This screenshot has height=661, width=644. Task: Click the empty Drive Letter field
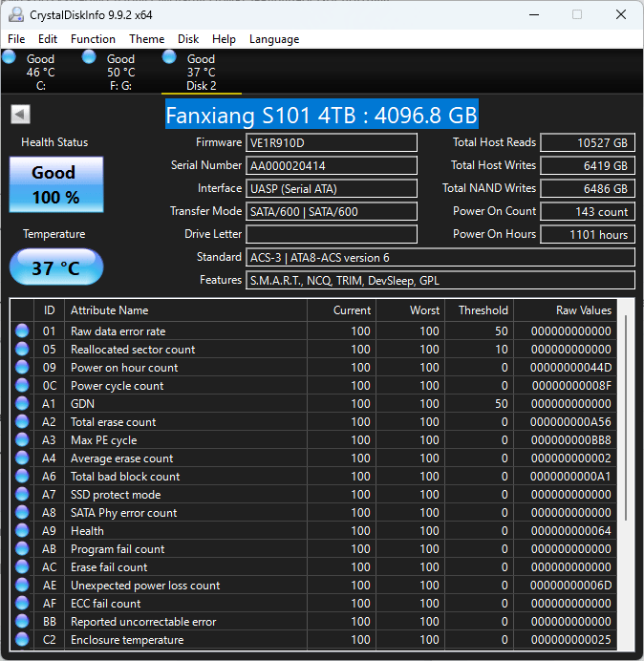tap(332, 234)
